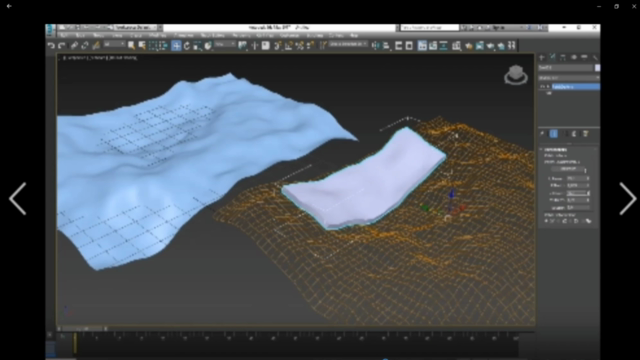Image resolution: width=640 pixels, height=360 pixels.
Task: Open the named selection sets dropdown
Action: 349,44
